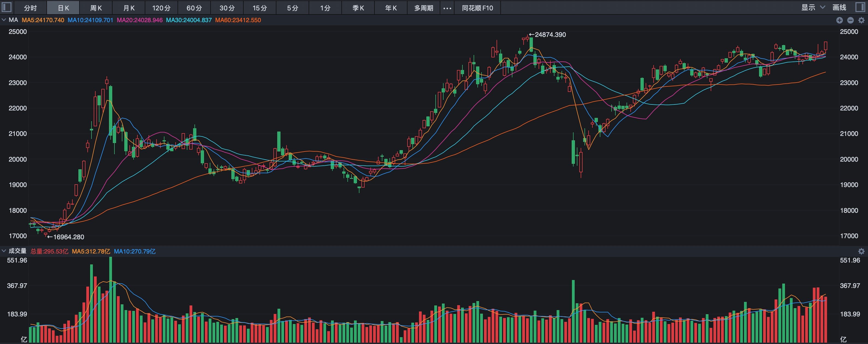Click the MA60:23412.550 label
Image resolution: width=868 pixels, height=344 pixels.
pos(238,20)
